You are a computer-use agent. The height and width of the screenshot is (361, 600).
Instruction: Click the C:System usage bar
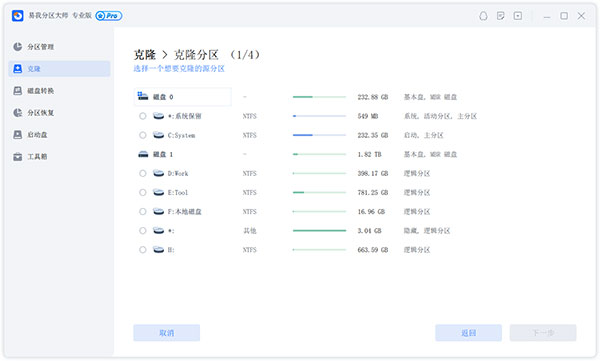pyautogui.click(x=319, y=135)
